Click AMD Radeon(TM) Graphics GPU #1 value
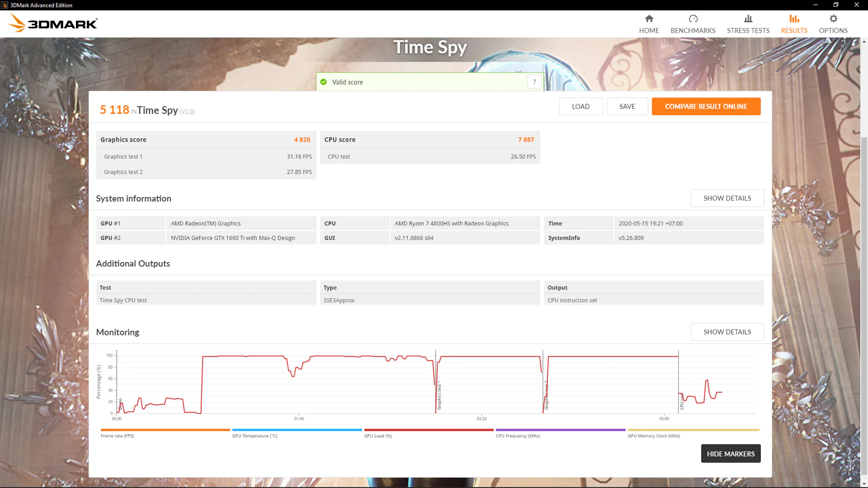Viewport: 868px width, 488px height. [206, 223]
